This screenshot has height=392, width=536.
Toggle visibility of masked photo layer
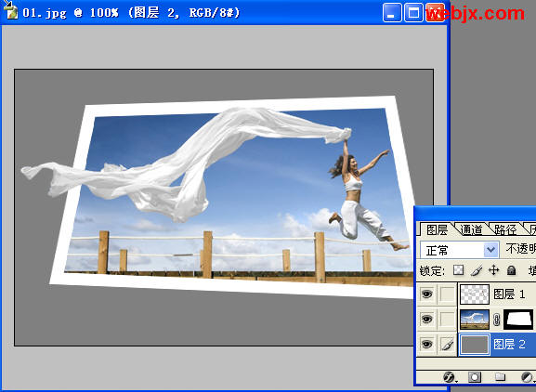point(426,320)
